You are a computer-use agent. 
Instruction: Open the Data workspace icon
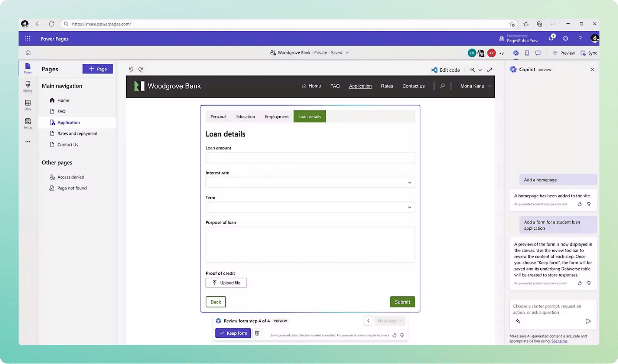coord(28,105)
